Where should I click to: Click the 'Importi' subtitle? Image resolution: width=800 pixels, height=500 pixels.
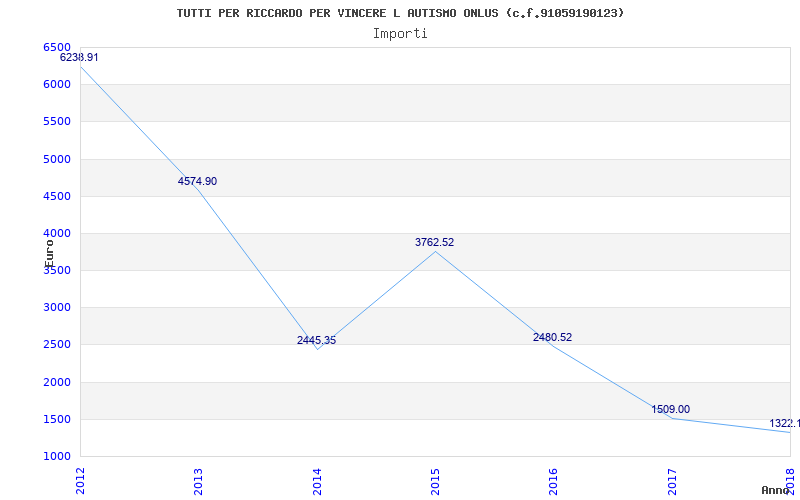(400, 34)
